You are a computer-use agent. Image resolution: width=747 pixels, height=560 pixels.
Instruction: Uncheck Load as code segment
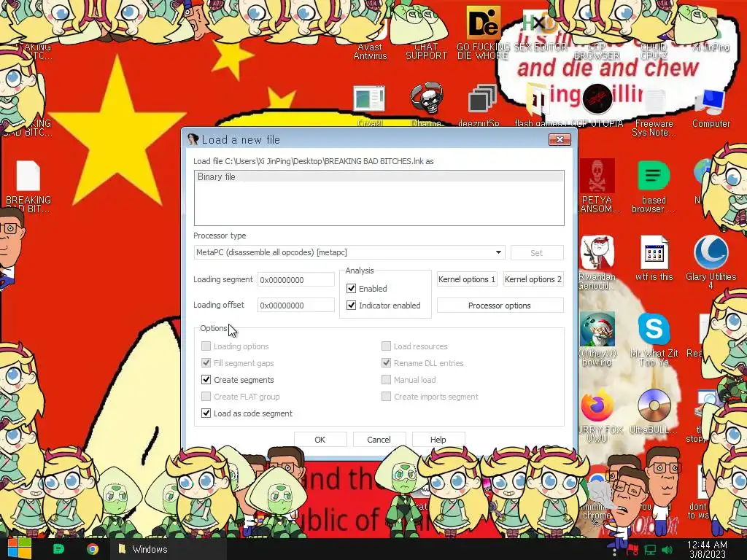click(x=206, y=413)
